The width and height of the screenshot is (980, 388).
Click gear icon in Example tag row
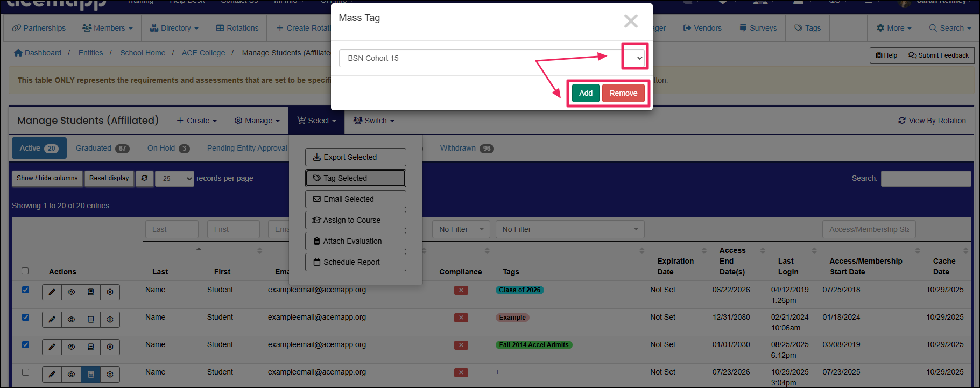[x=110, y=320]
